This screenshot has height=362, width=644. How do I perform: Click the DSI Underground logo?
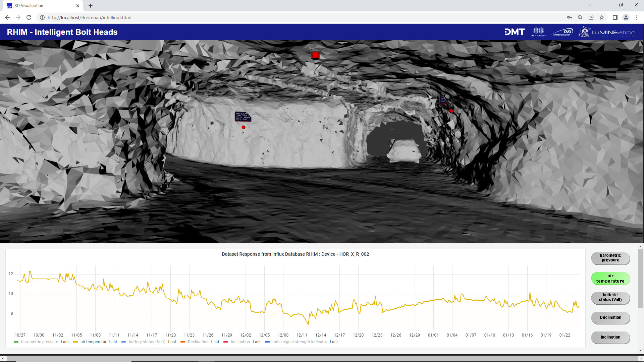[x=562, y=32]
